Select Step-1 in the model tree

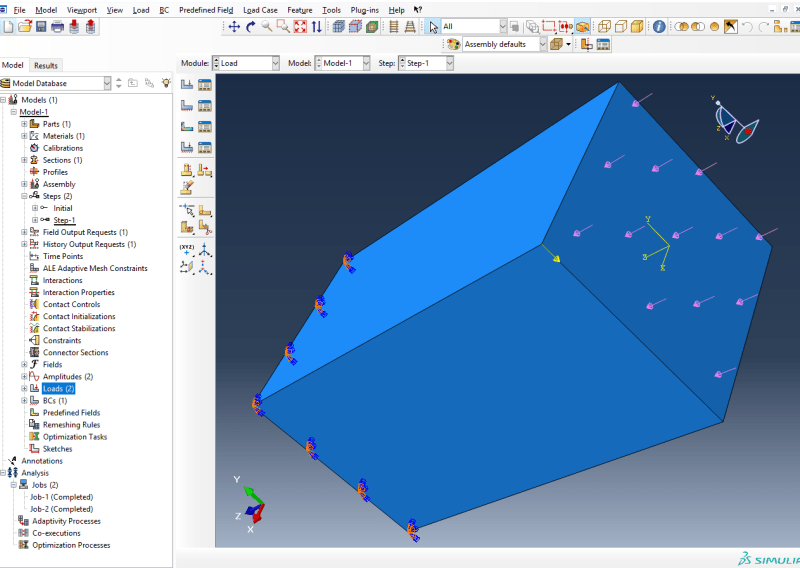coord(64,220)
